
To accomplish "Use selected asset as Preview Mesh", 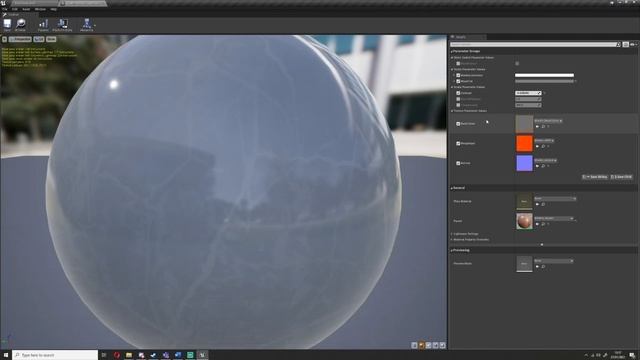I will point(537,267).
